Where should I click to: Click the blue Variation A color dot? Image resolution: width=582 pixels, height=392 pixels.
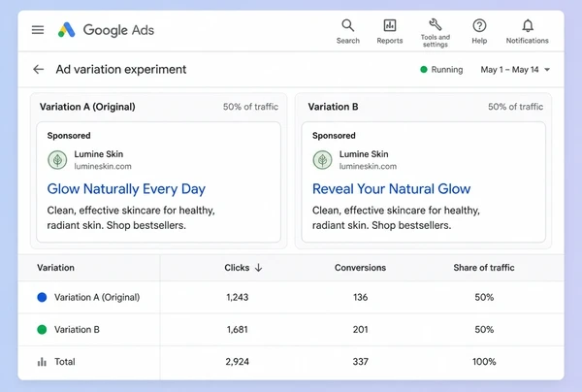coord(42,297)
